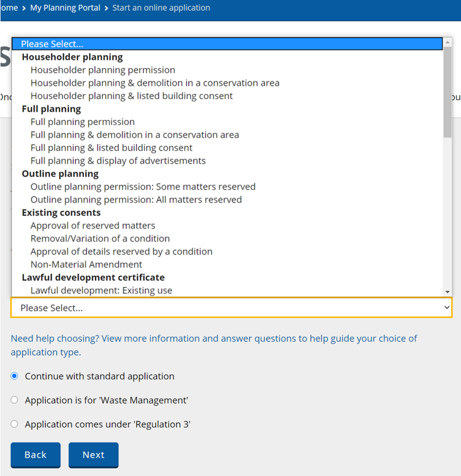Select 'Full planning & listed building consent'
461x476 pixels.
pyautogui.click(x=111, y=148)
